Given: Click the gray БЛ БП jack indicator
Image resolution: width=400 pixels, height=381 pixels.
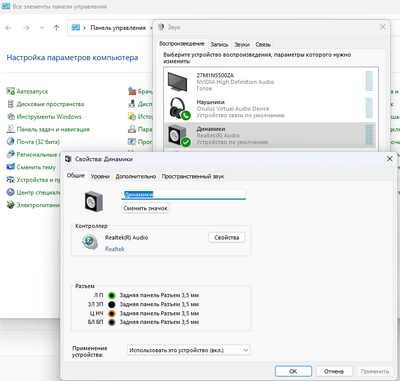Looking at the screenshot, I should (112, 322).
